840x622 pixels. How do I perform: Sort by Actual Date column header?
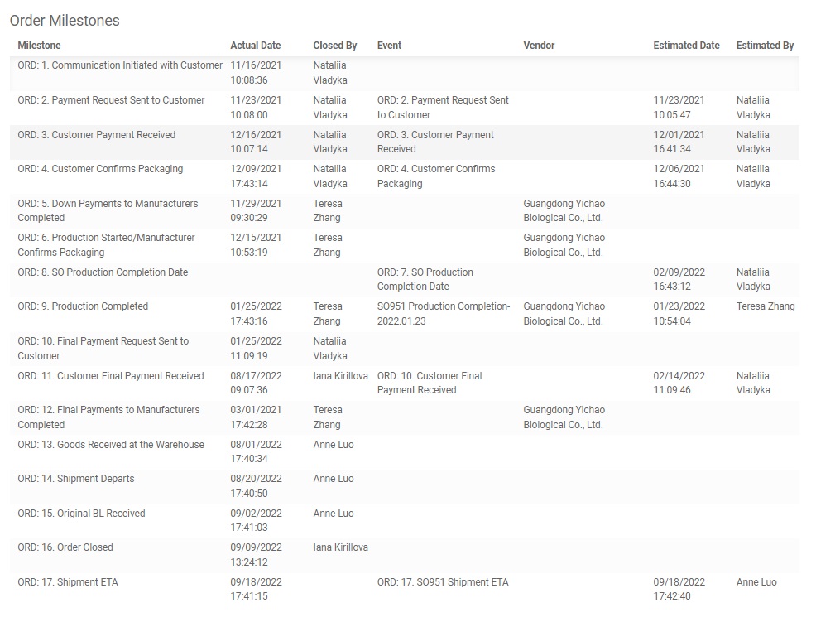255,46
